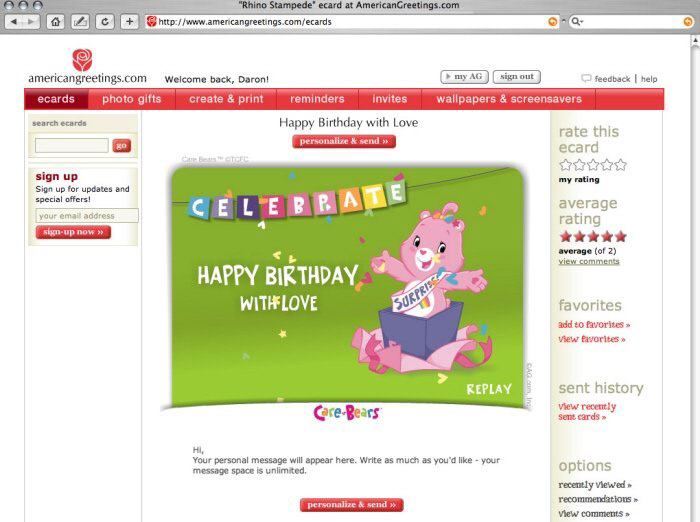
Task: Click the Happy Birthday with Love title
Action: pos(348,122)
